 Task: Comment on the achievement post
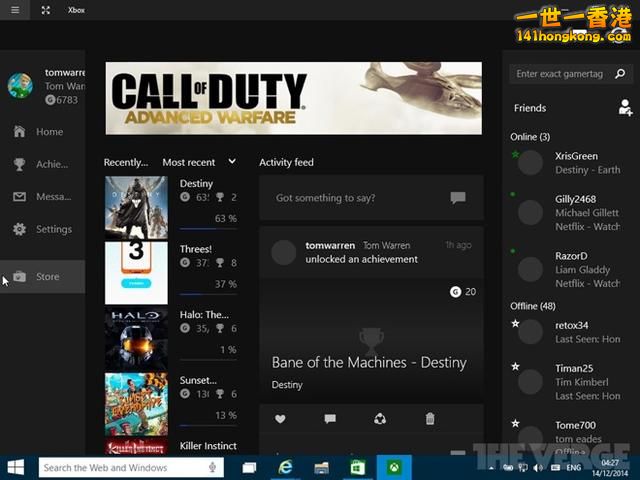pos(330,419)
